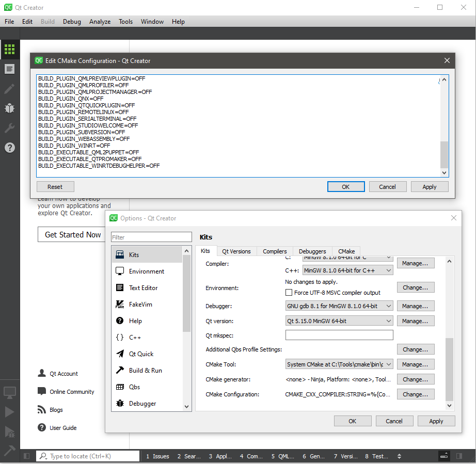Open the Tools menu
Viewport: 476px width, 464px height.
pos(125,22)
